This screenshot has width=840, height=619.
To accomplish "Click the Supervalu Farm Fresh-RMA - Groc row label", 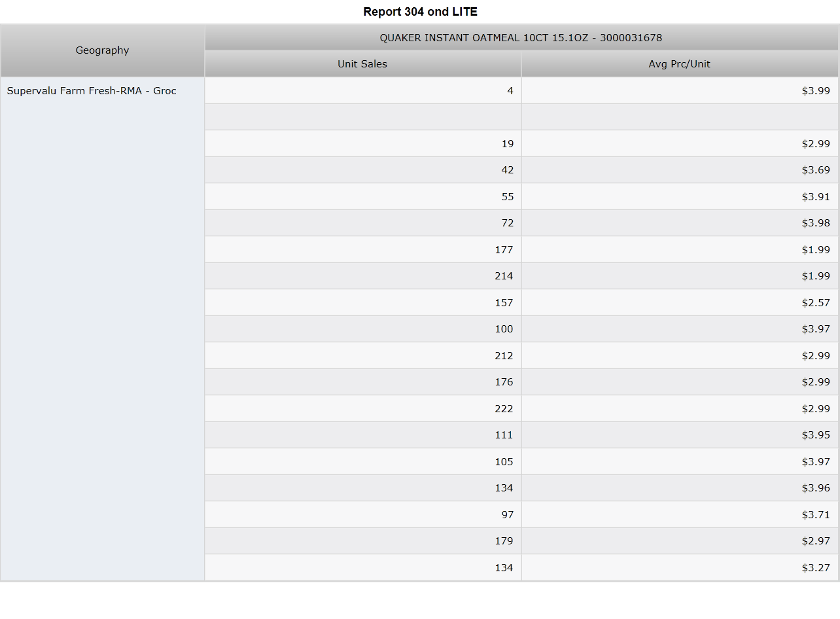I will (x=103, y=329).
